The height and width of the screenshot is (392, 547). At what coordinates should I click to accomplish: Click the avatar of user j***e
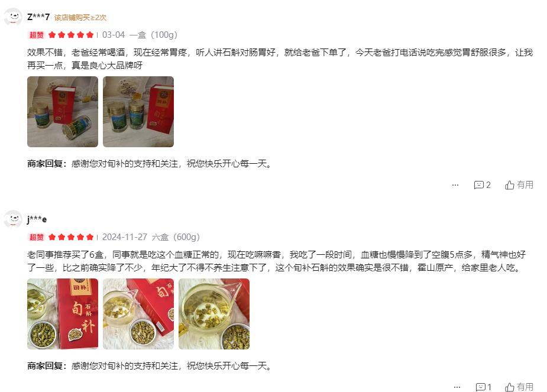[13, 219]
